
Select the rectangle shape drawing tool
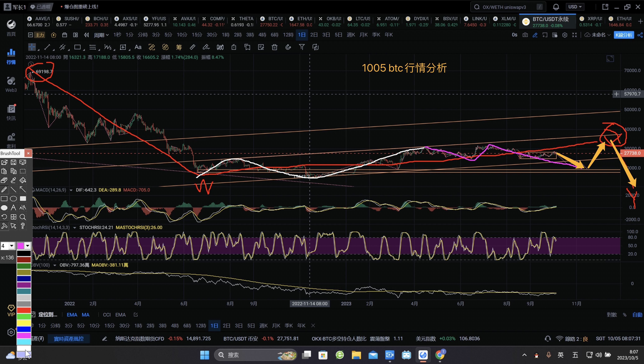(x=77, y=47)
